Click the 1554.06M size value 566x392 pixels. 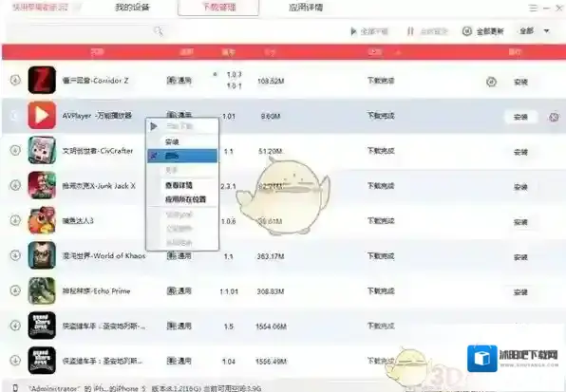click(x=271, y=327)
